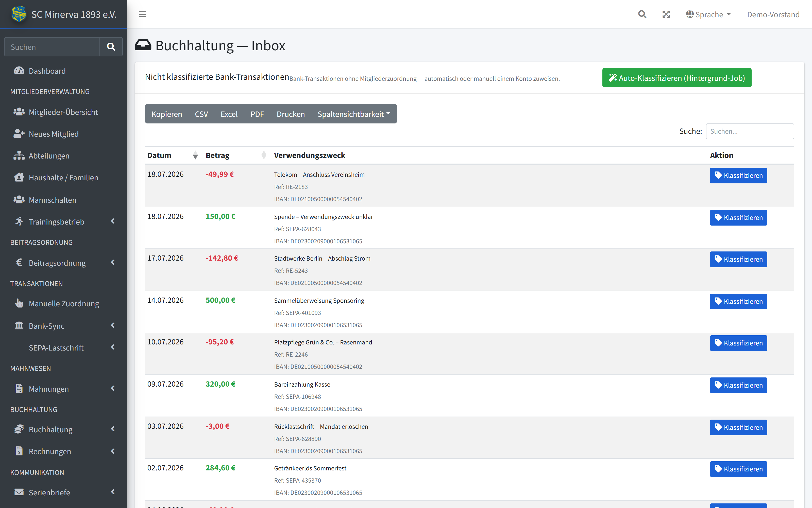Open Neues Mitglied in sidebar
This screenshot has width=812, height=508.
pyautogui.click(x=63, y=134)
